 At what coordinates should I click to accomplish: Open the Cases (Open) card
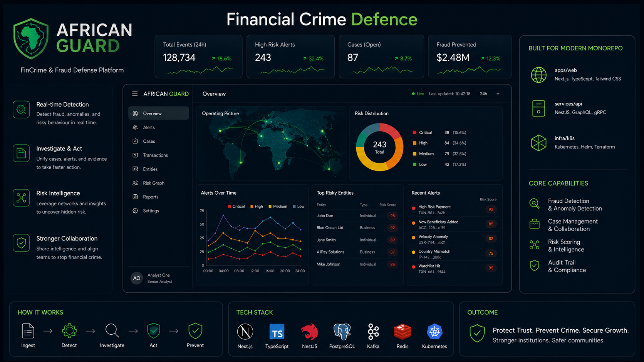click(x=381, y=57)
